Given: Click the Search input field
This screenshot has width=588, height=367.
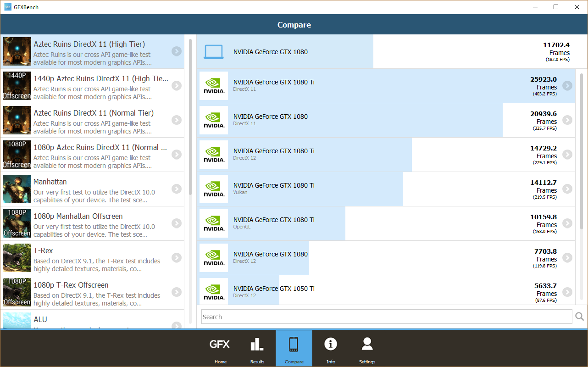Looking at the screenshot, I should click(386, 317).
